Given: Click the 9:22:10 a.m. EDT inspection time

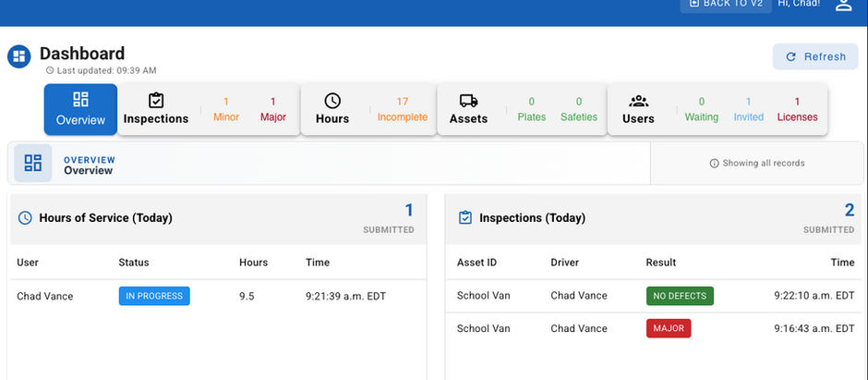Looking at the screenshot, I should [x=814, y=296].
